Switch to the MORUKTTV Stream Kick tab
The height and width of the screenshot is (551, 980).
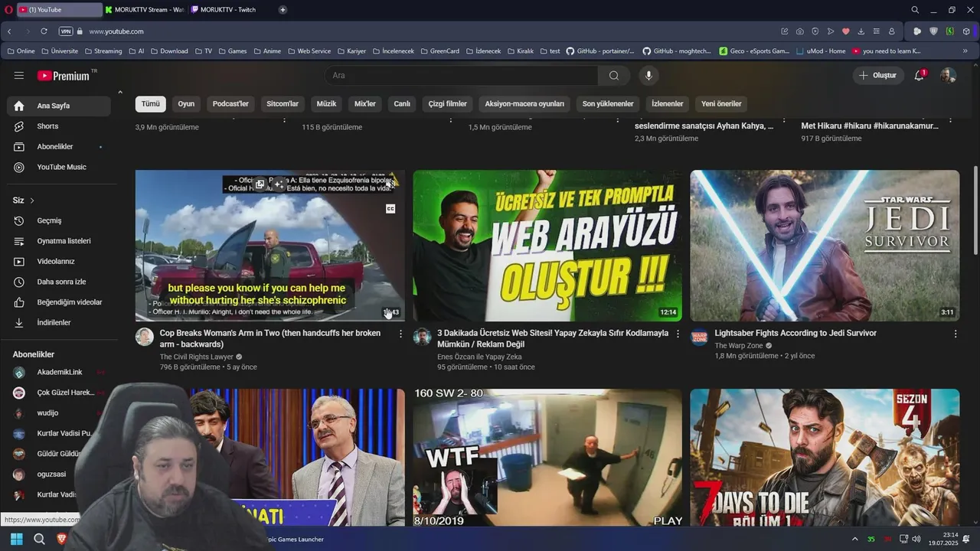[145, 10]
